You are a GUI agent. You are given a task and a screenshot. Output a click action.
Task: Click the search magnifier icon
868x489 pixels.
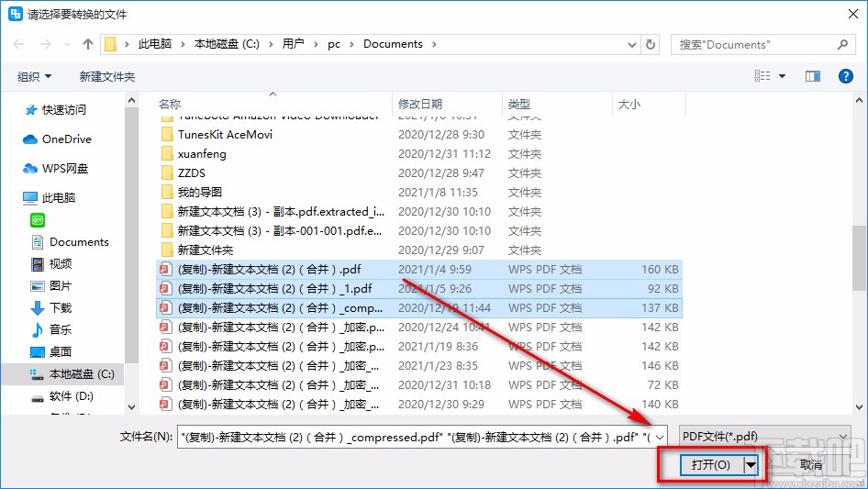842,44
